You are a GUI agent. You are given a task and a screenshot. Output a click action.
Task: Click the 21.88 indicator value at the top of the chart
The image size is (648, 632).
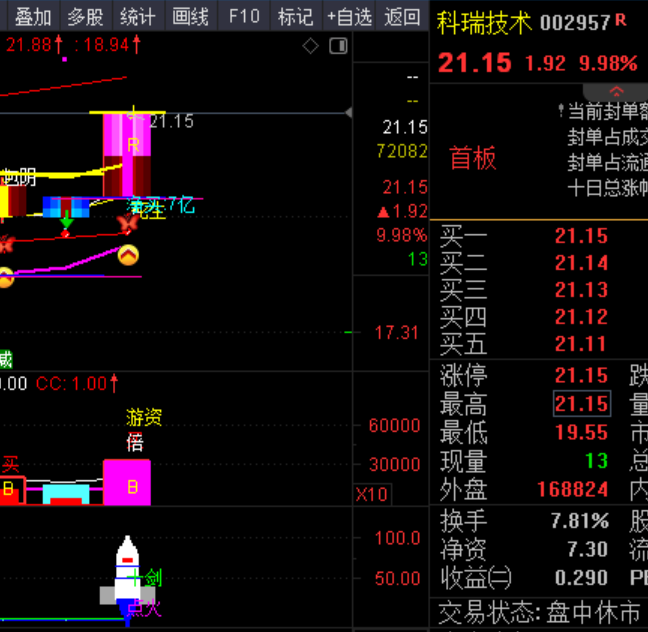click(x=34, y=45)
